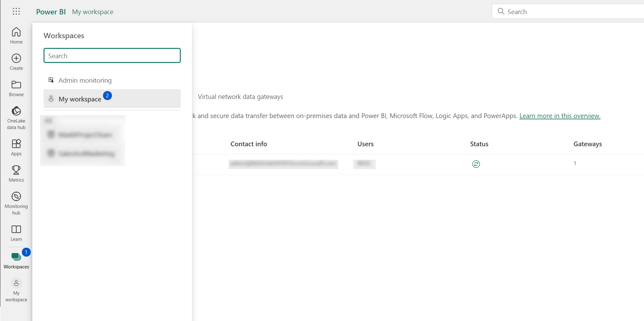Viewport: 644px width, 321px height.
Task: Switch to Virtual network data gateways tab
Action: pyautogui.click(x=240, y=96)
